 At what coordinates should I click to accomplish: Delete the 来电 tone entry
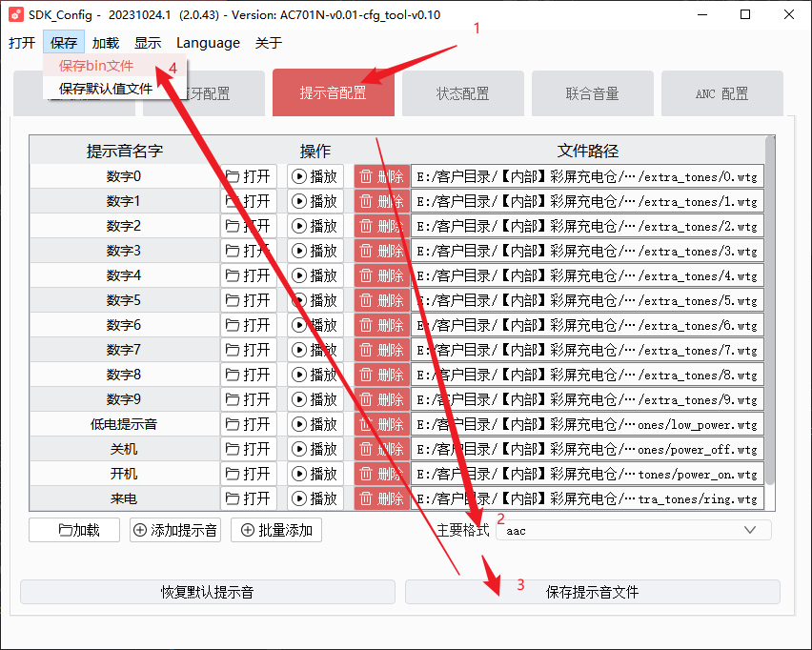tap(381, 498)
